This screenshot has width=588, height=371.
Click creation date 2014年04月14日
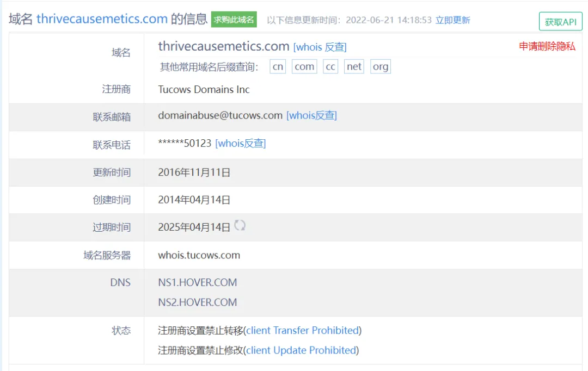(194, 200)
